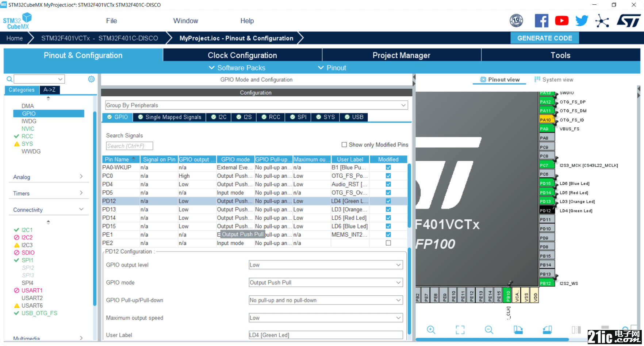Check Modified checkbox for PE2

[x=388, y=243]
